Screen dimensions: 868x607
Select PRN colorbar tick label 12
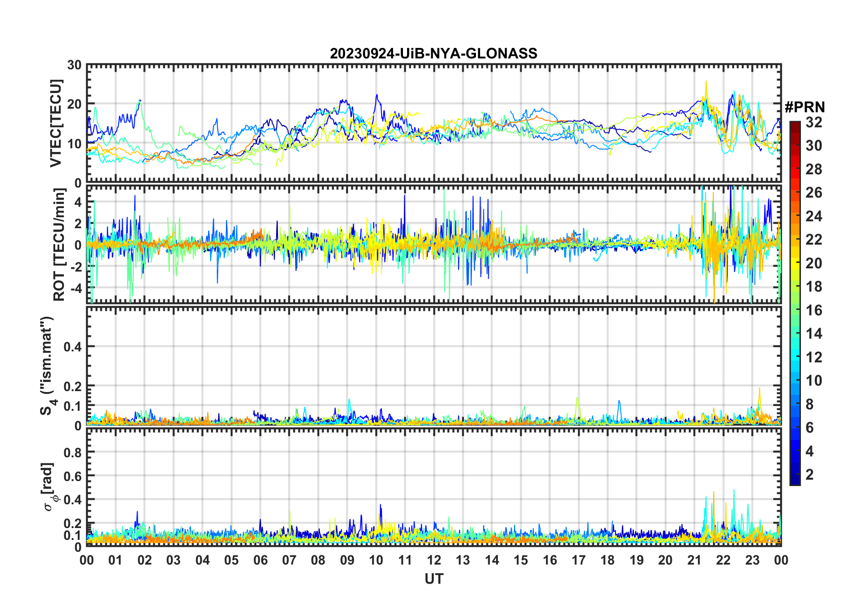pos(814,357)
